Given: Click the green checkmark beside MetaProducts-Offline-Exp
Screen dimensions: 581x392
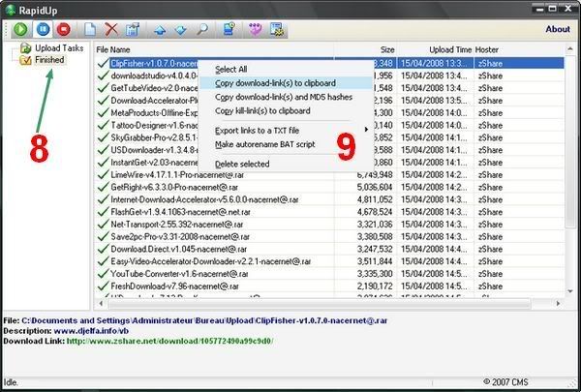Looking at the screenshot, I should 103,112.
